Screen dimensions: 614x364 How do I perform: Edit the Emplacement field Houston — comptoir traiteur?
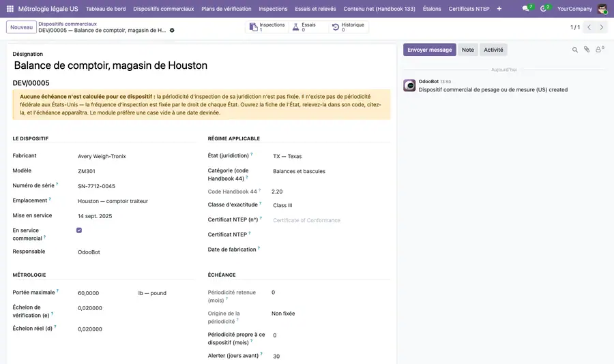pyautogui.click(x=135, y=201)
